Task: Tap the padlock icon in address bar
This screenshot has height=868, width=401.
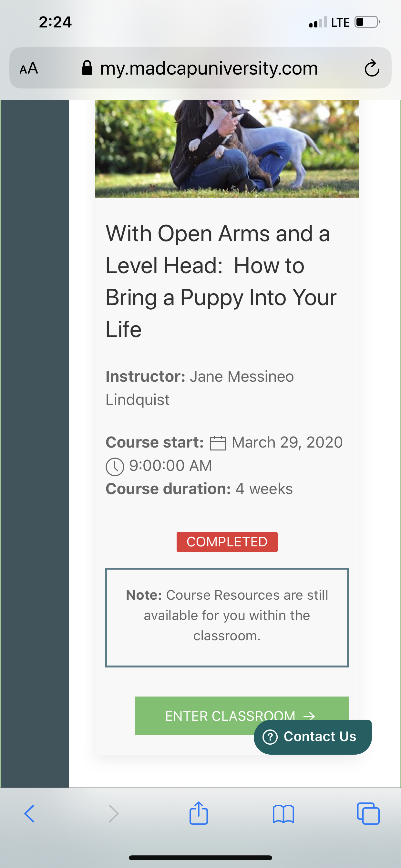Action: (87, 68)
